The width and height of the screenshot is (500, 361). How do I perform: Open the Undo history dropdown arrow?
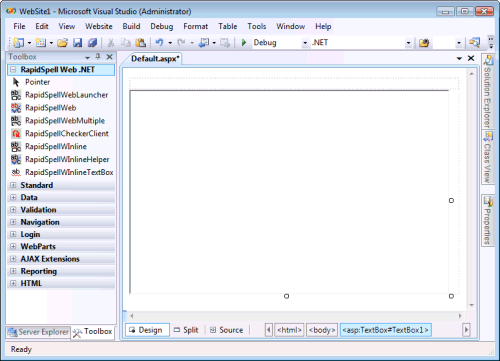[170, 43]
